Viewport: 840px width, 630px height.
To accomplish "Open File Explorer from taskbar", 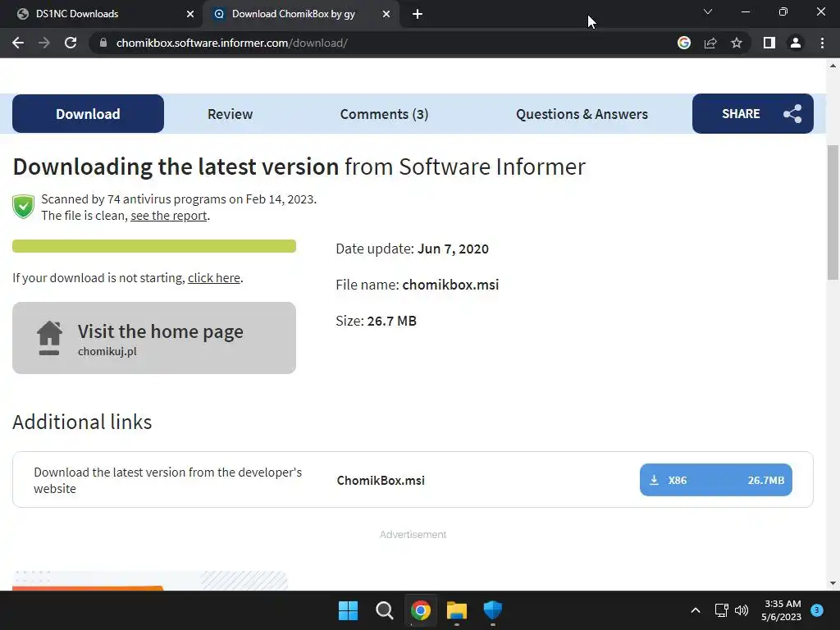I will (x=457, y=610).
